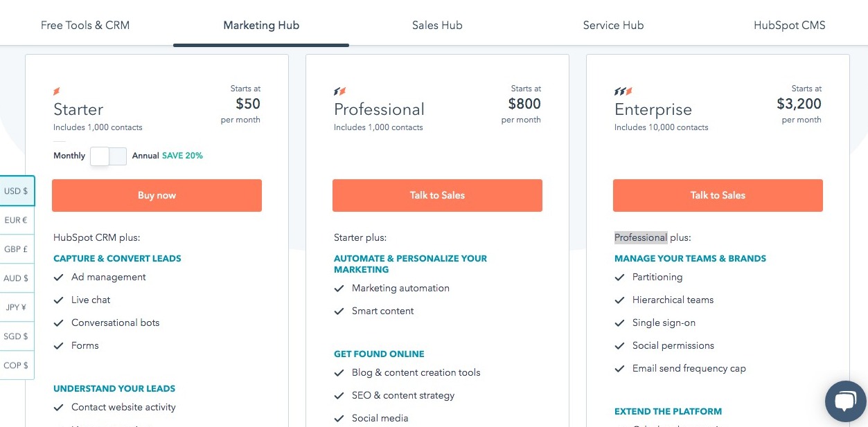This screenshot has width=868, height=427.
Task: Click Buy now for Starter plan
Action: click(x=157, y=195)
